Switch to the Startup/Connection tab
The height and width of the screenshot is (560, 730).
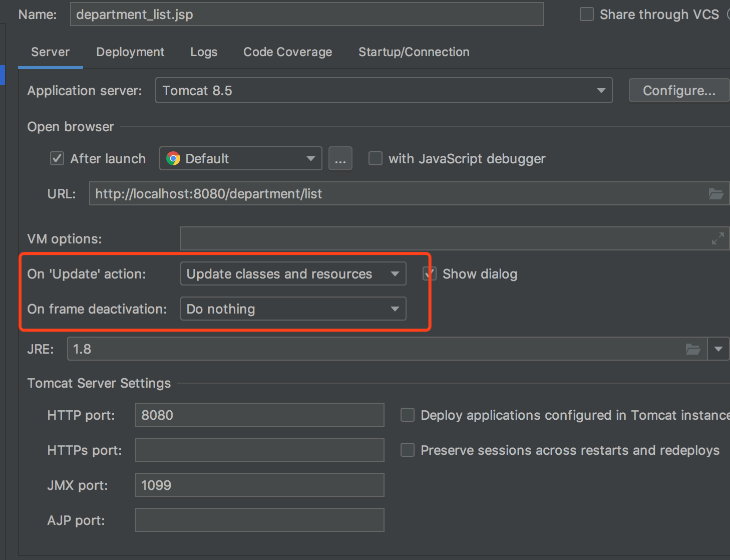[414, 52]
